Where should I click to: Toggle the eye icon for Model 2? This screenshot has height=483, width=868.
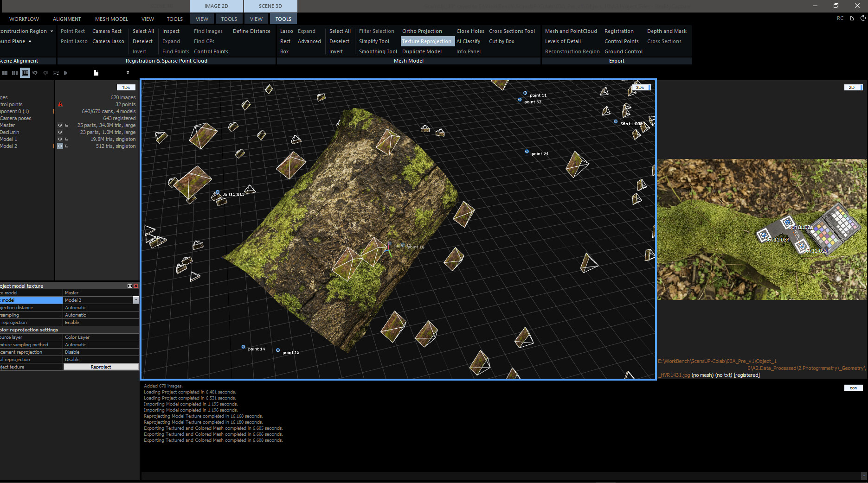(x=60, y=146)
